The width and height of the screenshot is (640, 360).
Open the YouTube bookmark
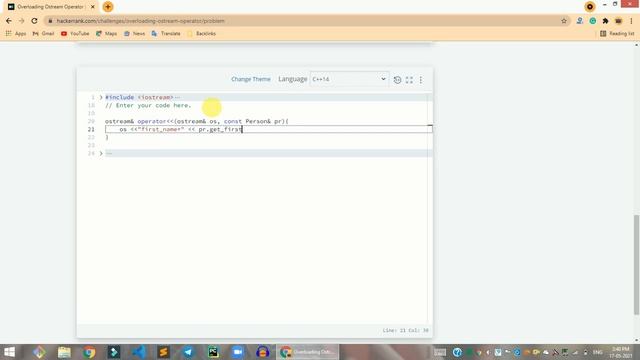(x=75, y=33)
